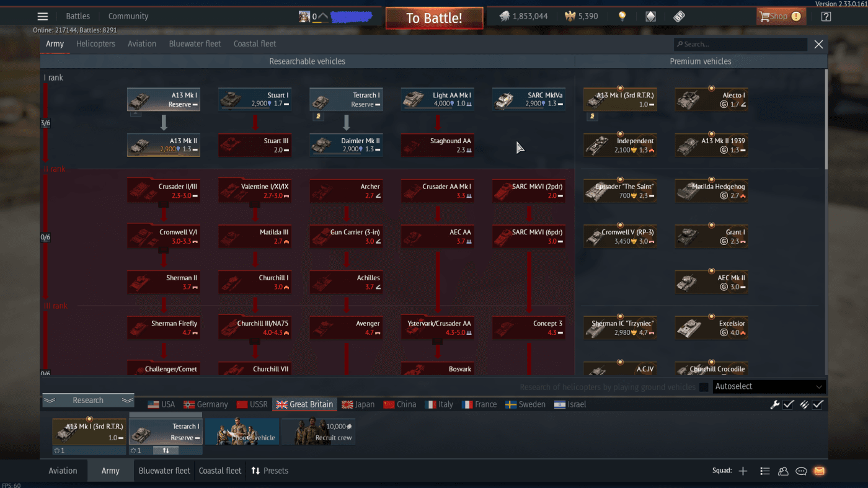The width and height of the screenshot is (868, 488).
Task: Switch to the Helicopters tab
Action: point(95,44)
